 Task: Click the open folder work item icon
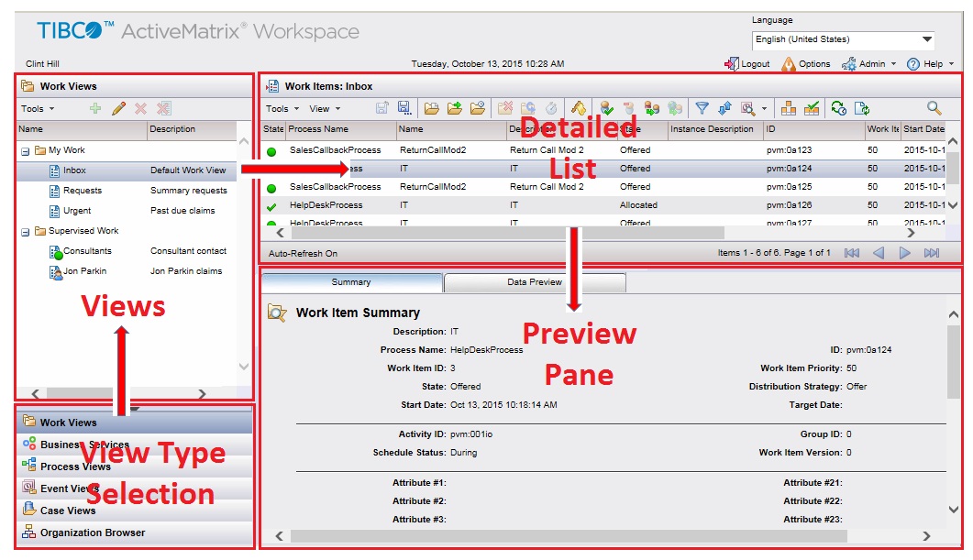click(x=431, y=108)
